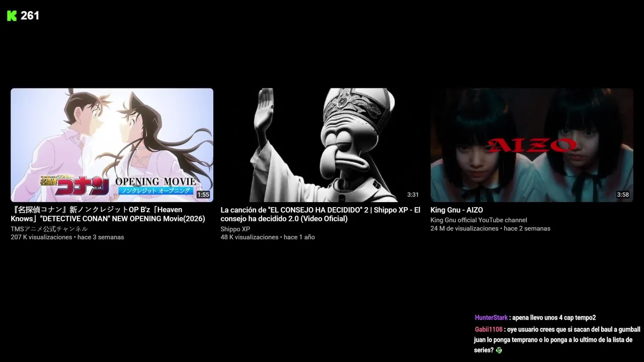Click 48 K visualizaciones text
Viewport: 644px width, 362px height.
tap(250, 237)
